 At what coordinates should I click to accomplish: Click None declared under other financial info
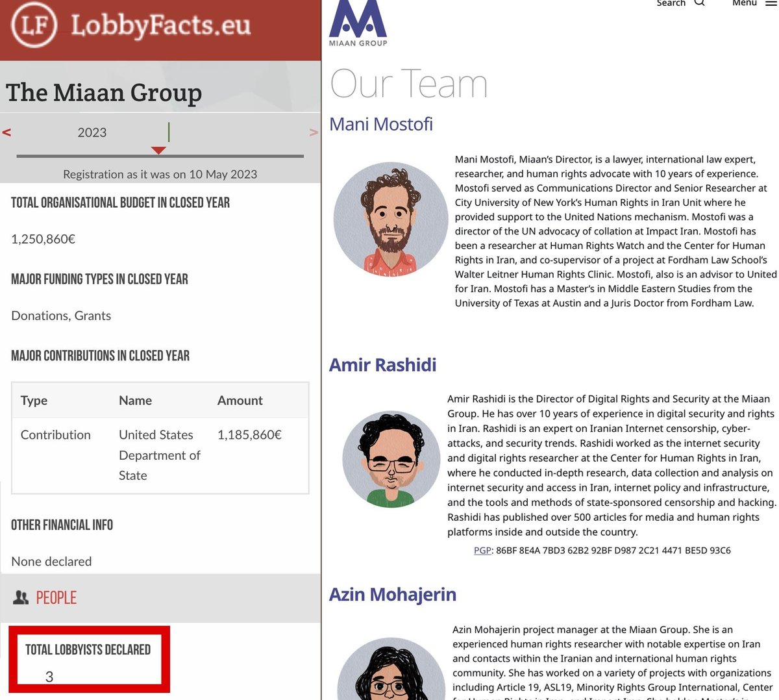[51, 561]
